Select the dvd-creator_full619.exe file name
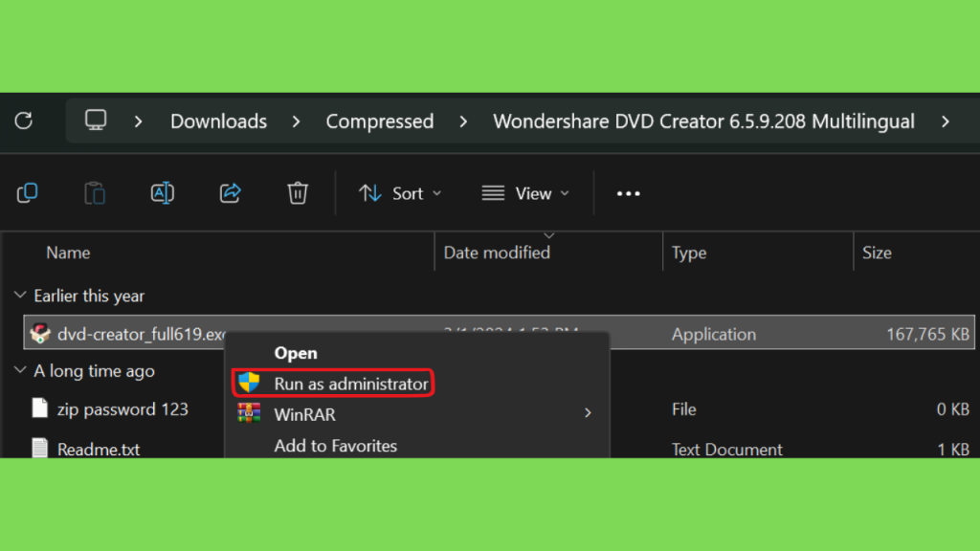The image size is (980, 551). 142,334
